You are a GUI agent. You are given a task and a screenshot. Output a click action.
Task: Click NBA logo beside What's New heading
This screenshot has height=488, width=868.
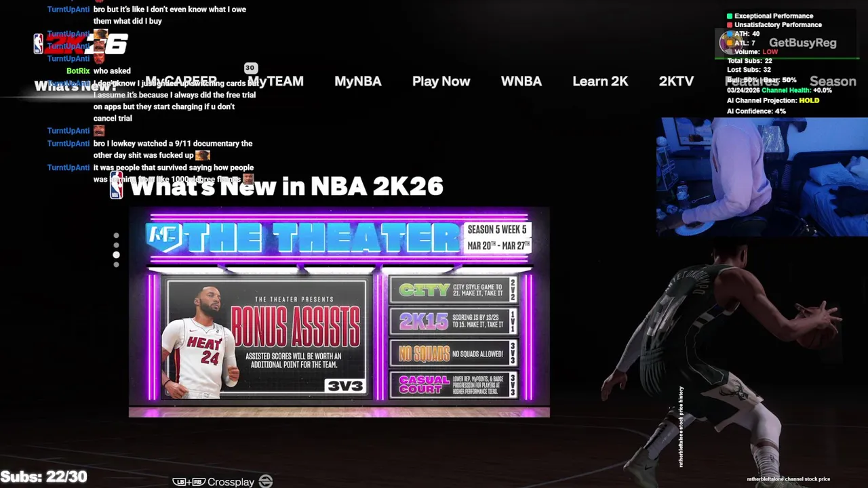tap(117, 186)
